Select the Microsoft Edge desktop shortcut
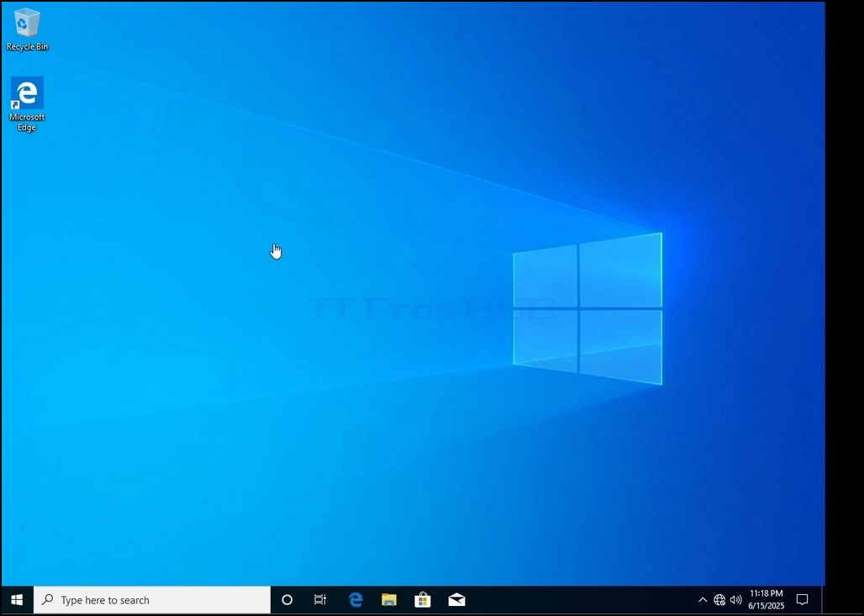This screenshot has width=864, height=616. 26,104
